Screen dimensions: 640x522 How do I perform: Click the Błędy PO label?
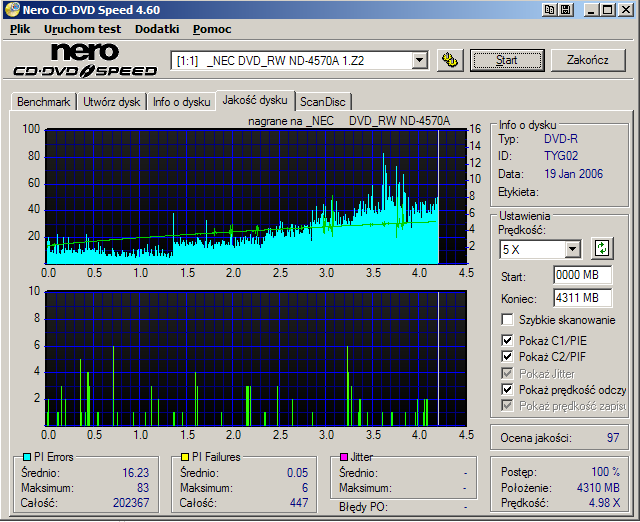point(363,507)
